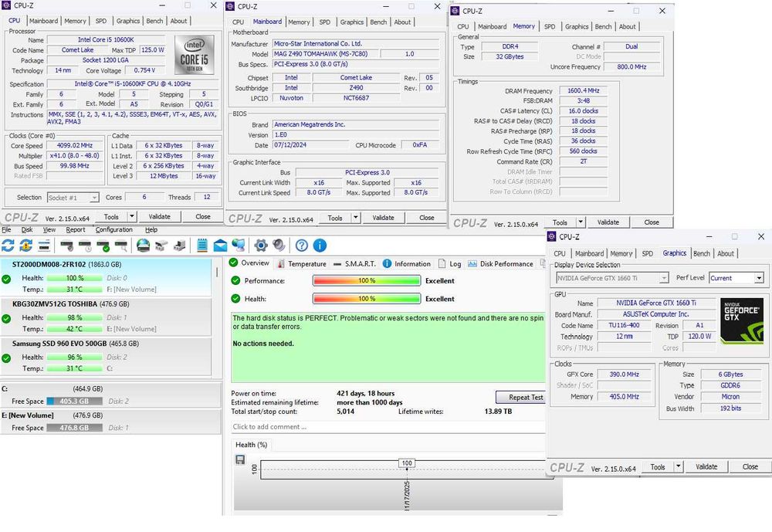Click the Intel Core i5 logo image
Screen dimensions: 772x532
tap(195, 54)
